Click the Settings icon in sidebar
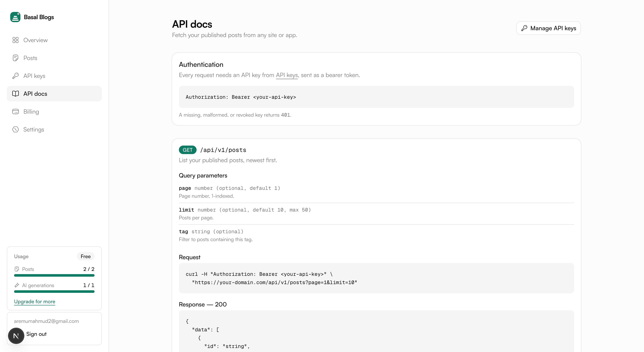The height and width of the screenshot is (352, 644). tap(16, 129)
